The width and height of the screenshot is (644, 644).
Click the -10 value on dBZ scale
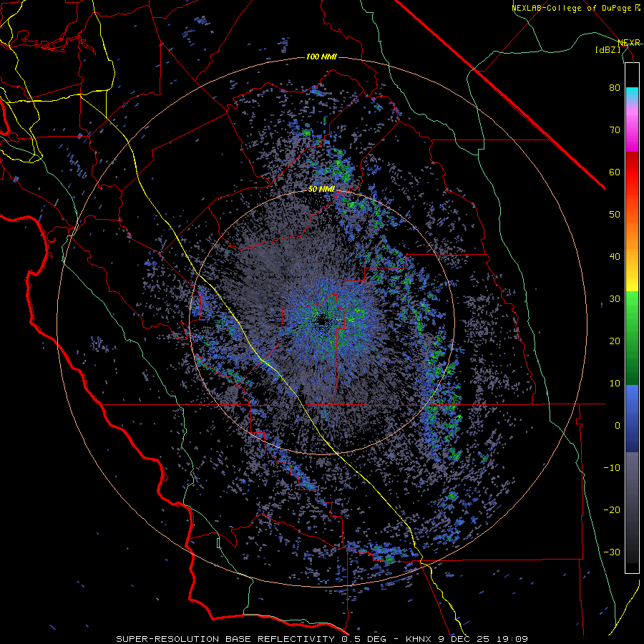(612, 468)
